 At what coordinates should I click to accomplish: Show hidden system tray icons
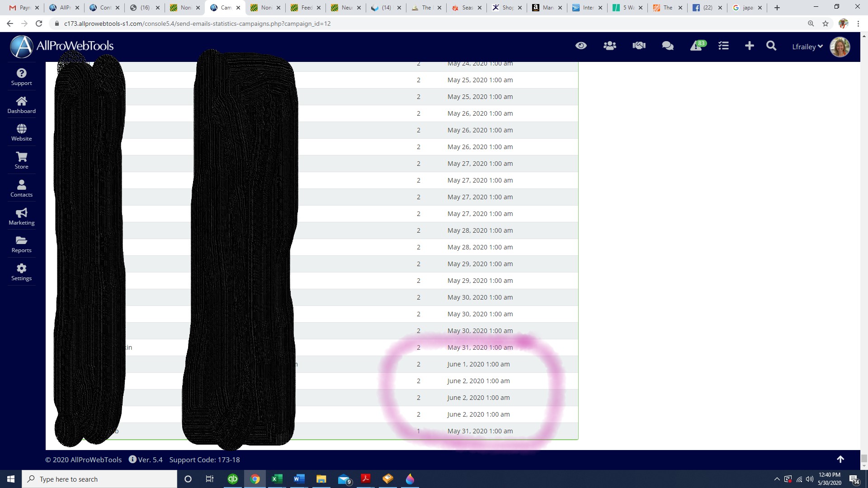point(777,479)
